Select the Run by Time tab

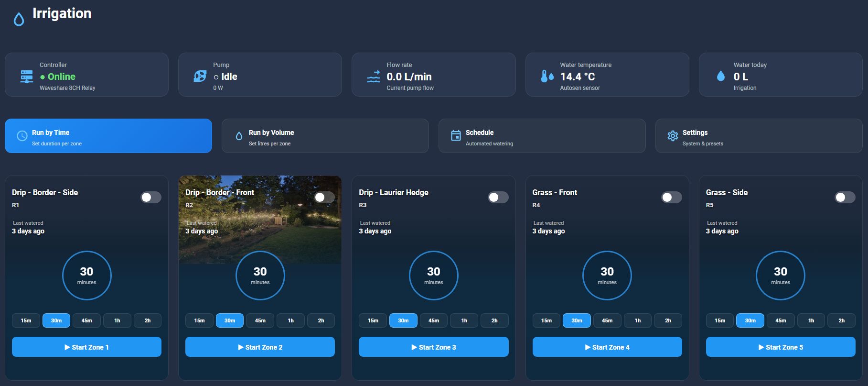(x=108, y=136)
